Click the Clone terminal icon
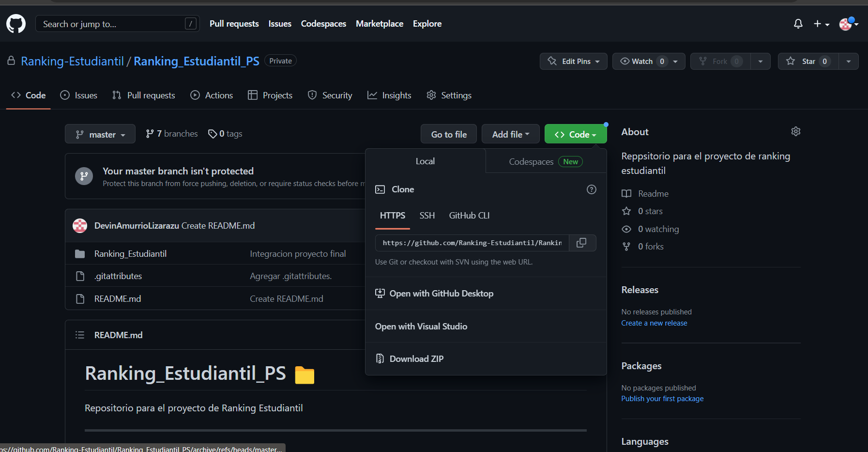Image resolution: width=868 pixels, height=452 pixels. (380, 189)
